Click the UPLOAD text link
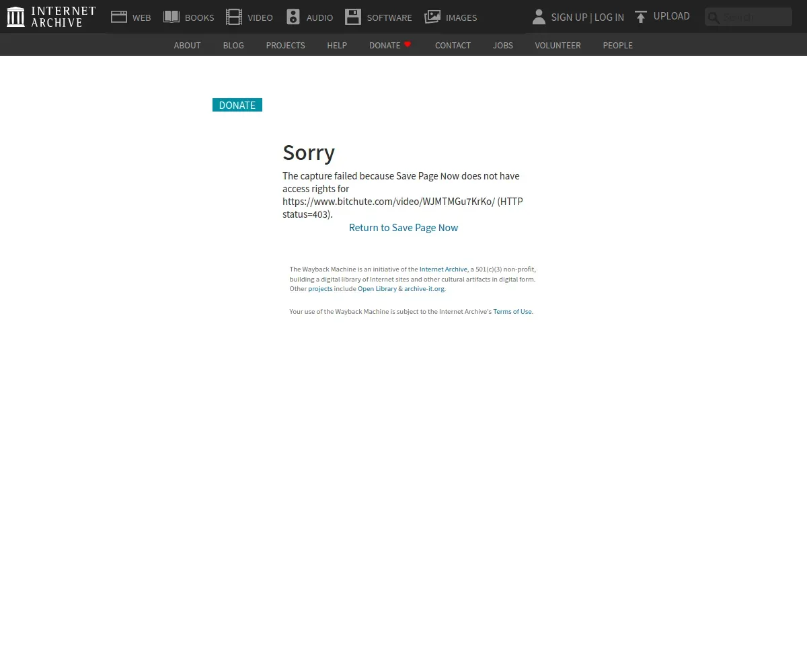807x672 pixels. click(671, 16)
